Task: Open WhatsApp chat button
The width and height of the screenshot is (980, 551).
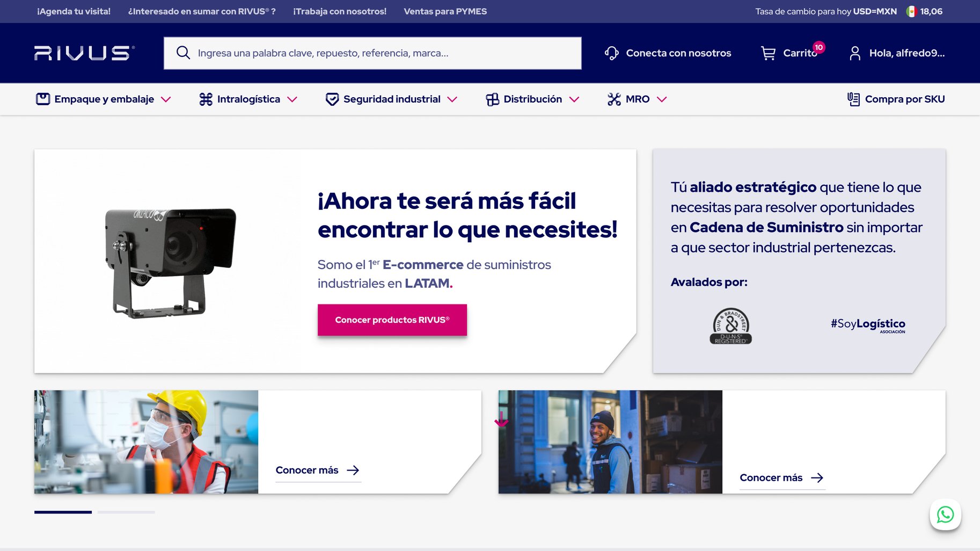Action: tap(945, 514)
